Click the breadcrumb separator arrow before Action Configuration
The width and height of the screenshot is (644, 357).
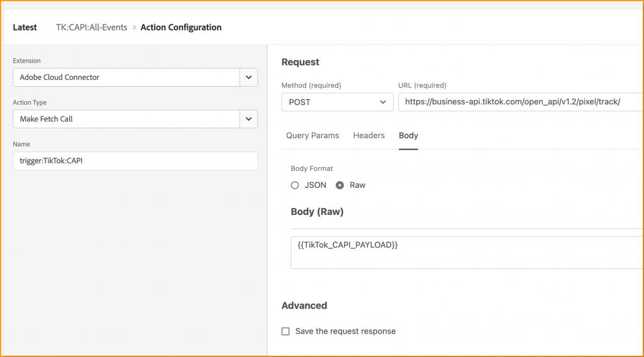click(x=134, y=28)
